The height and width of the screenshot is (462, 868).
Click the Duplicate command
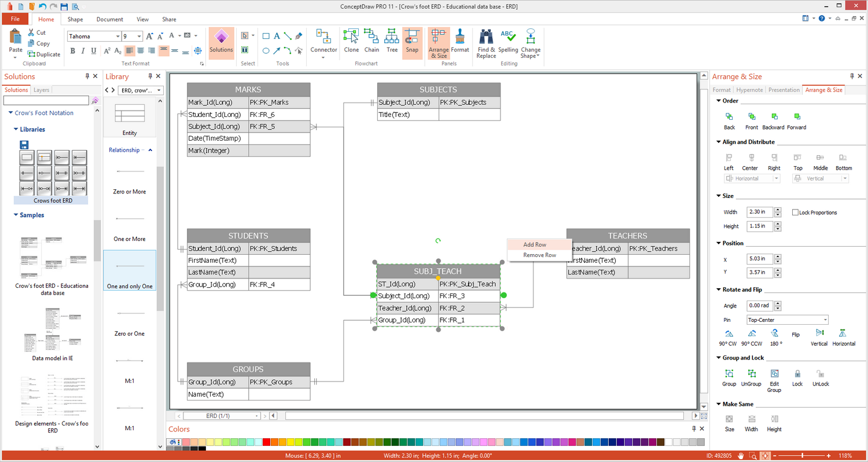tap(43, 54)
